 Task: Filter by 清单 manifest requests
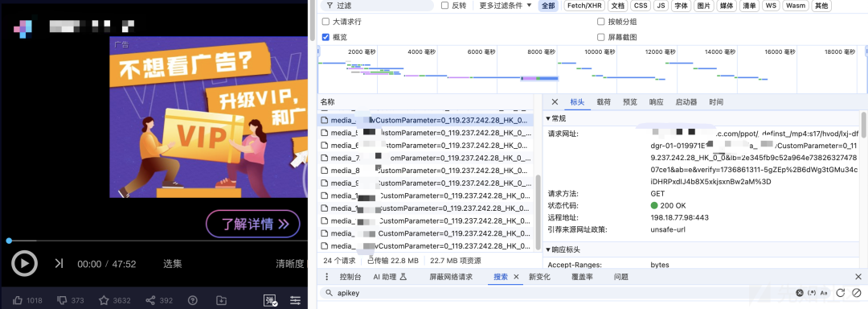pyautogui.click(x=749, y=6)
